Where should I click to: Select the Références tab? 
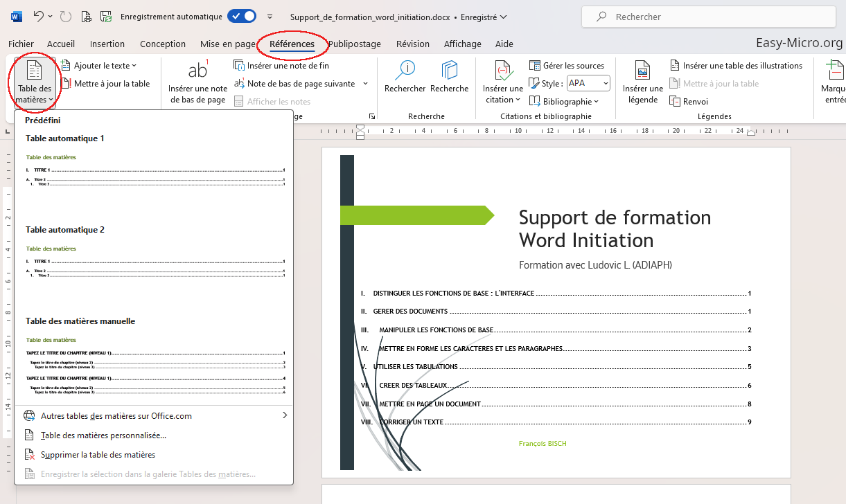(292, 44)
